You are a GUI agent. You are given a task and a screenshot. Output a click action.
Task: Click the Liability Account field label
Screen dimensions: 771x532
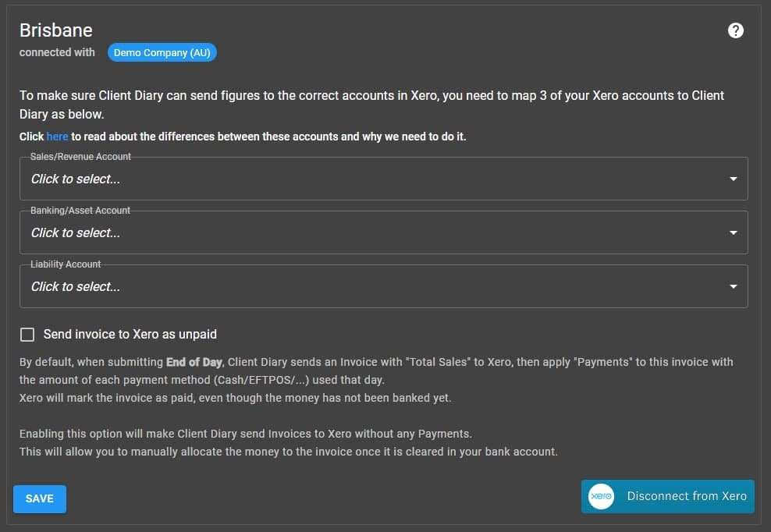tap(66, 264)
